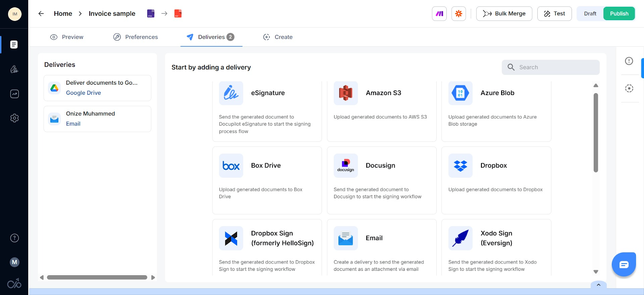Click the scroll up arrow of delivery list
Viewport: 644px width, 295px height.
(596, 85)
